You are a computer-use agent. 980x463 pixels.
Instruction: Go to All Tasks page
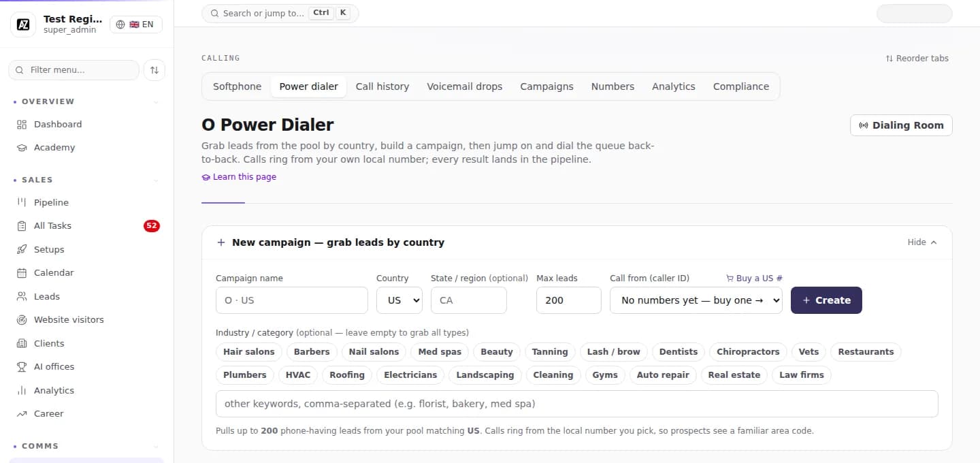click(86, 226)
